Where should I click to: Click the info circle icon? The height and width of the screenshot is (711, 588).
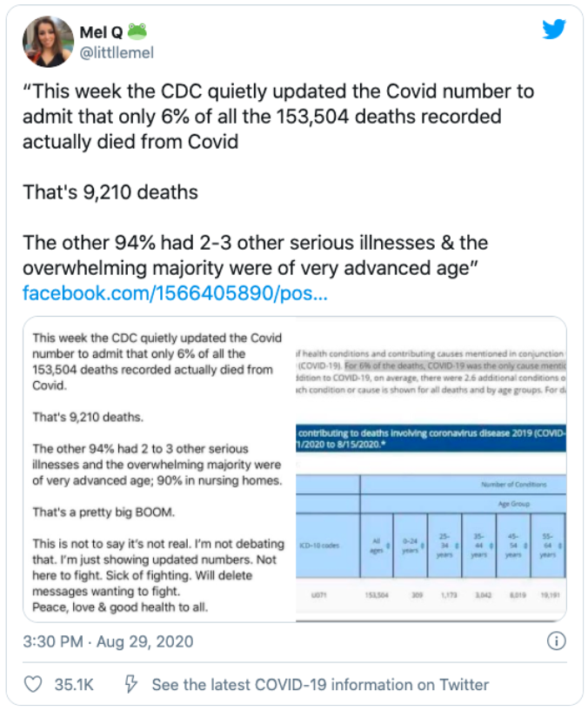[557, 642]
